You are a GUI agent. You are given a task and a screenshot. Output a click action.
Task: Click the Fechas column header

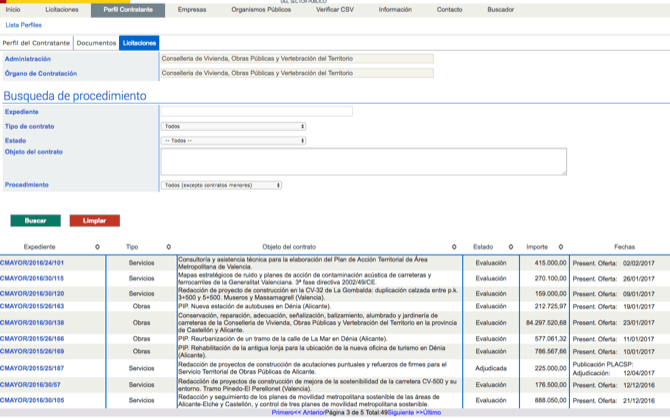coord(625,247)
